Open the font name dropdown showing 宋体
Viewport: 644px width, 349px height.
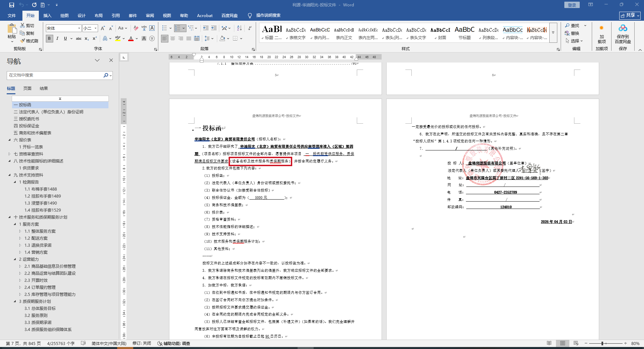[79, 28]
